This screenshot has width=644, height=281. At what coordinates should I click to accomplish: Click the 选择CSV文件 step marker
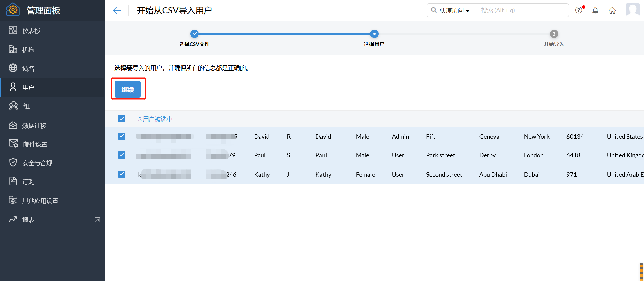pyautogui.click(x=195, y=34)
